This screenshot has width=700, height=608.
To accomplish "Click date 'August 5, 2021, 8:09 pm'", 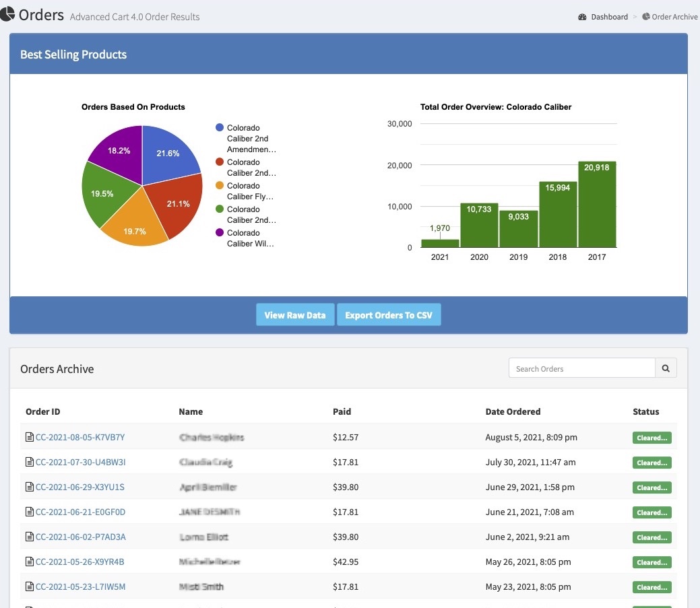I will point(532,437).
